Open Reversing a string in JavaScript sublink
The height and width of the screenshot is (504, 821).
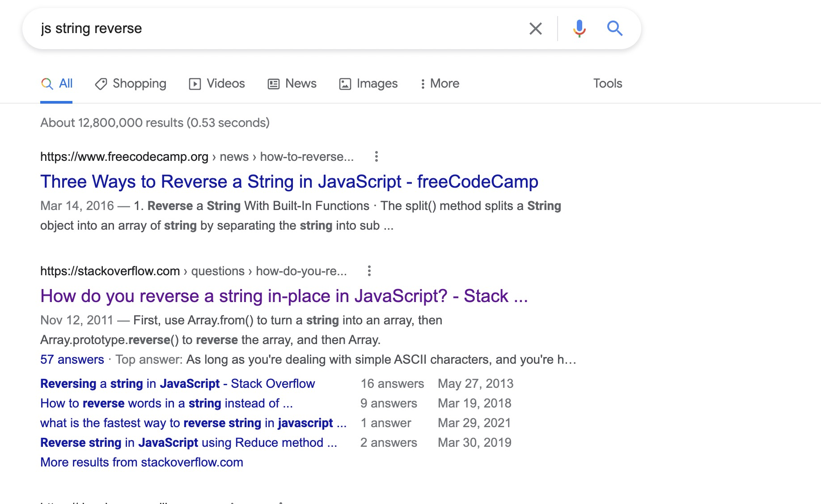click(x=178, y=384)
